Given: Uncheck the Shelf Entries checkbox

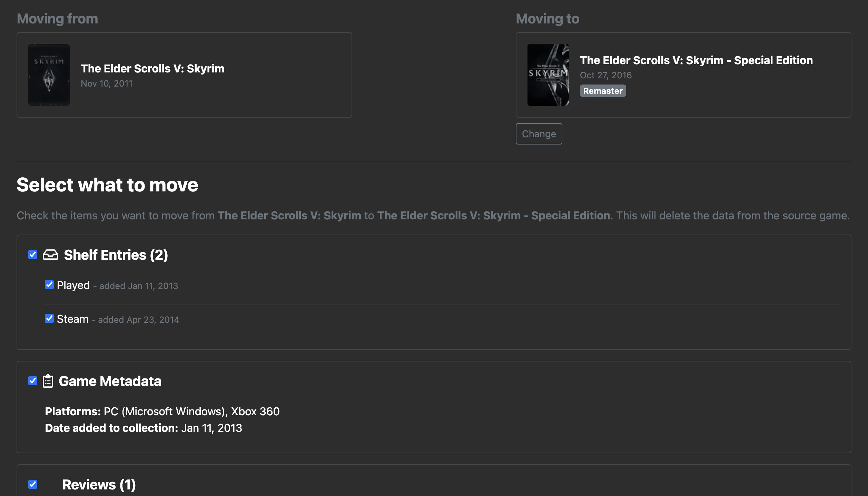Looking at the screenshot, I should [x=33, y=255].
